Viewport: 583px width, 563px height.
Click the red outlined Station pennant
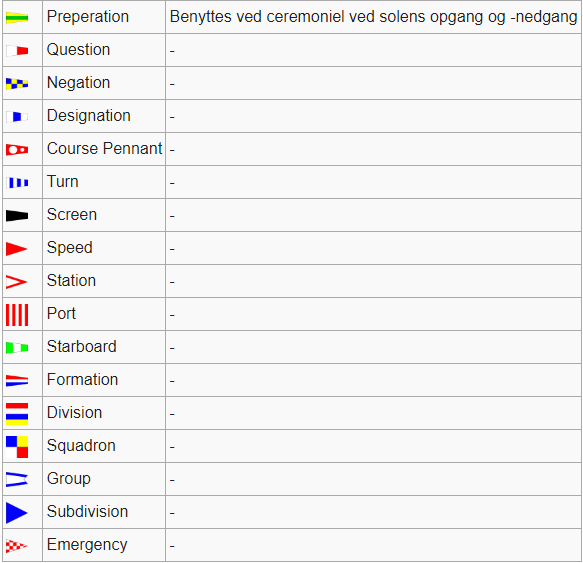[x=17, y=282]
